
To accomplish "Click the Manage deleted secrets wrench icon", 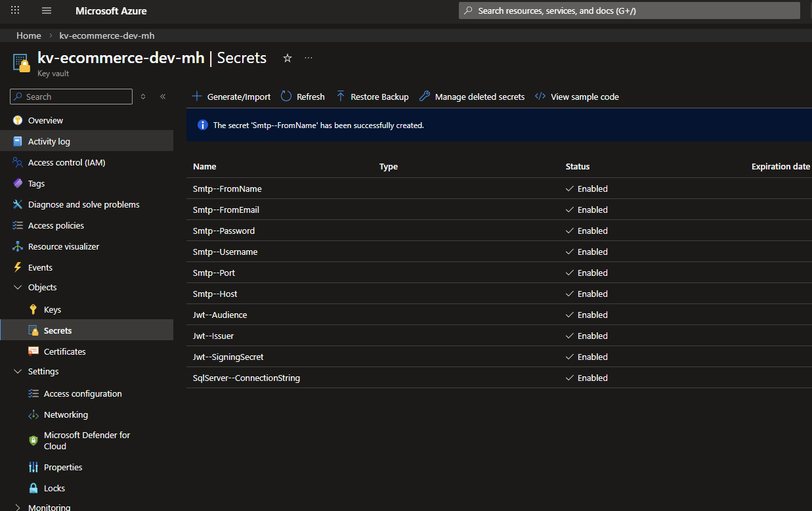I will [424, 97].
